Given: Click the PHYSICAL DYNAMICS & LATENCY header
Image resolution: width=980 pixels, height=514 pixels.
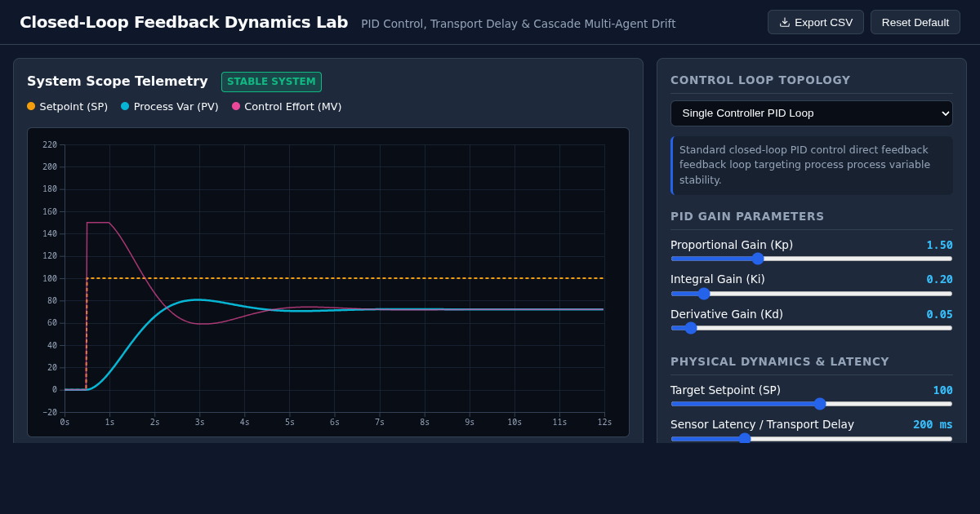Looking at the screenshot, I should pos(780,361).
